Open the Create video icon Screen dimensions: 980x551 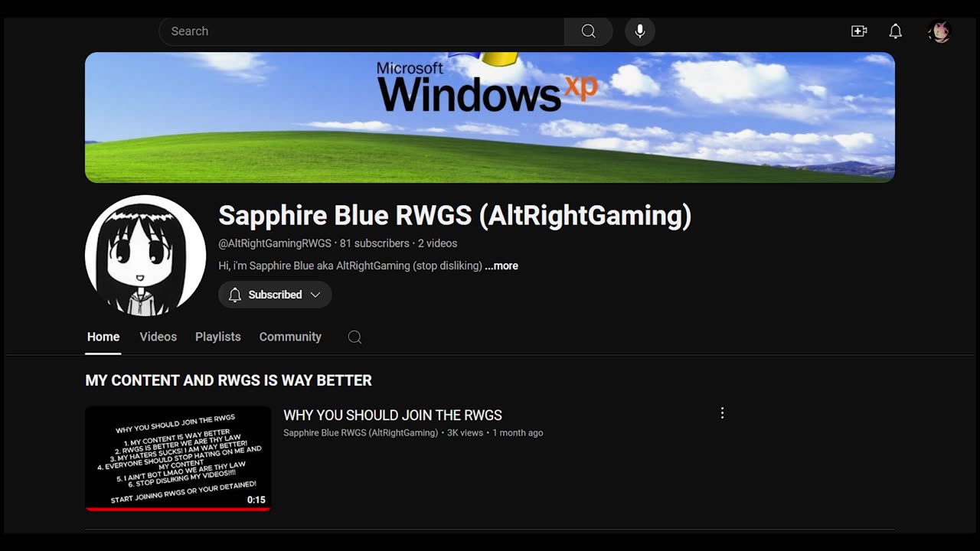pyautogui.click(x=859, y=31)
